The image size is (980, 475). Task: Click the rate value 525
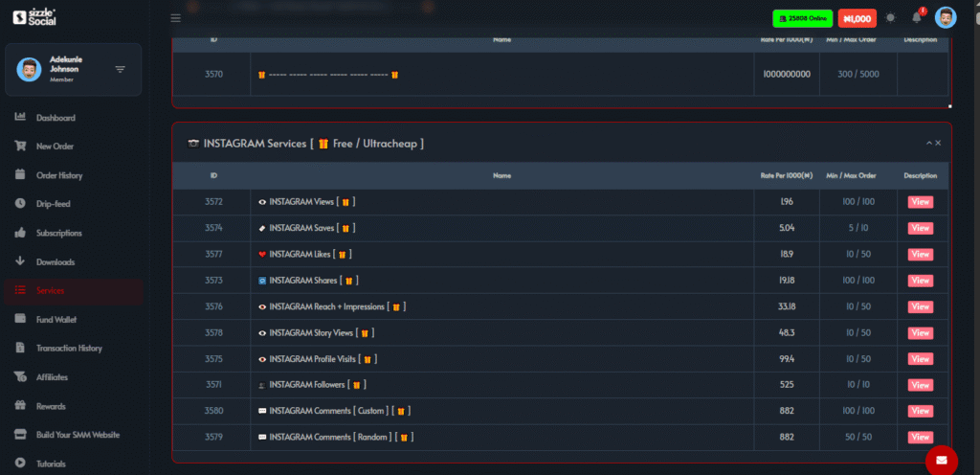point(787,384)
